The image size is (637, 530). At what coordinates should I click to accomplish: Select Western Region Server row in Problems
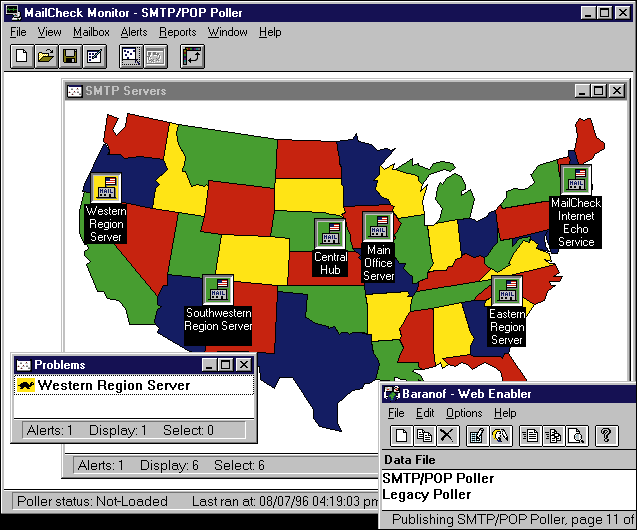click(x=134, y=385)
